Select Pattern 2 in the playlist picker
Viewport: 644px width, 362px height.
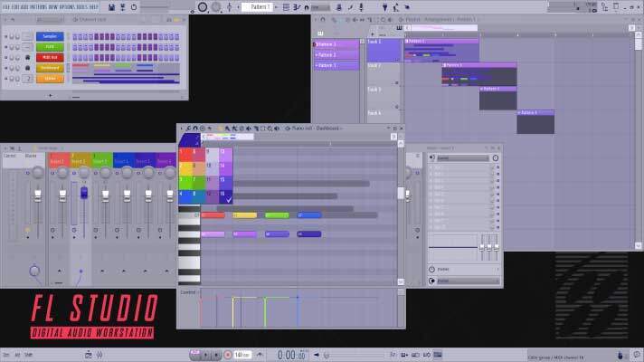(336, 55)
